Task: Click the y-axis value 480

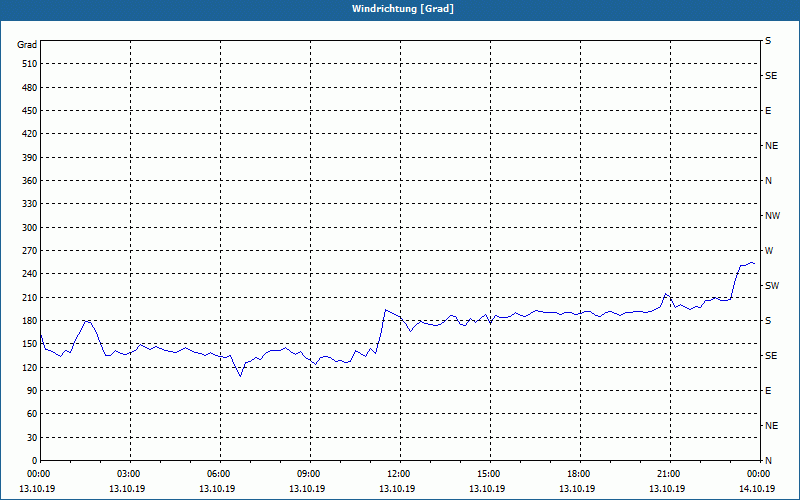Action: pos(30,88)
